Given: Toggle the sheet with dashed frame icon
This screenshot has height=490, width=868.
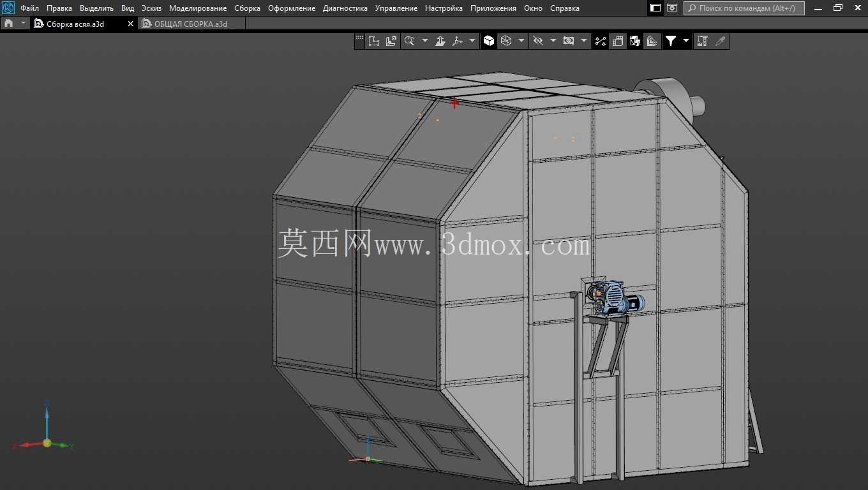Looking at the screenshot, I should 618,41.
